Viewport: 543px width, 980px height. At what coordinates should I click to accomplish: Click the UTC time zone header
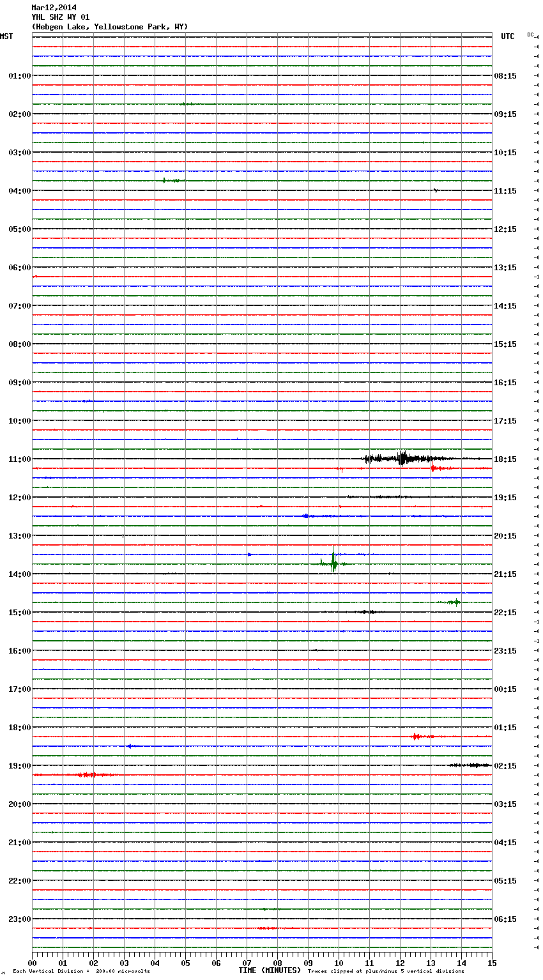[508, 36]
